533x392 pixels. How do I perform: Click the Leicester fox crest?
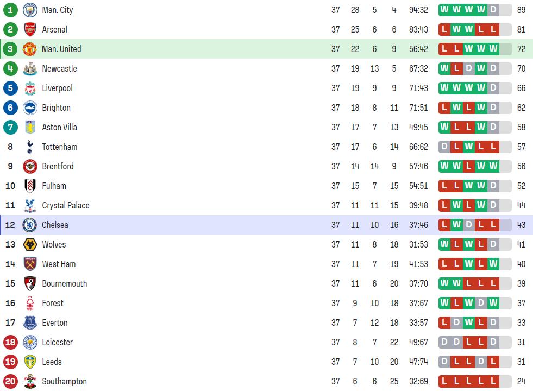tap(30, 342)
